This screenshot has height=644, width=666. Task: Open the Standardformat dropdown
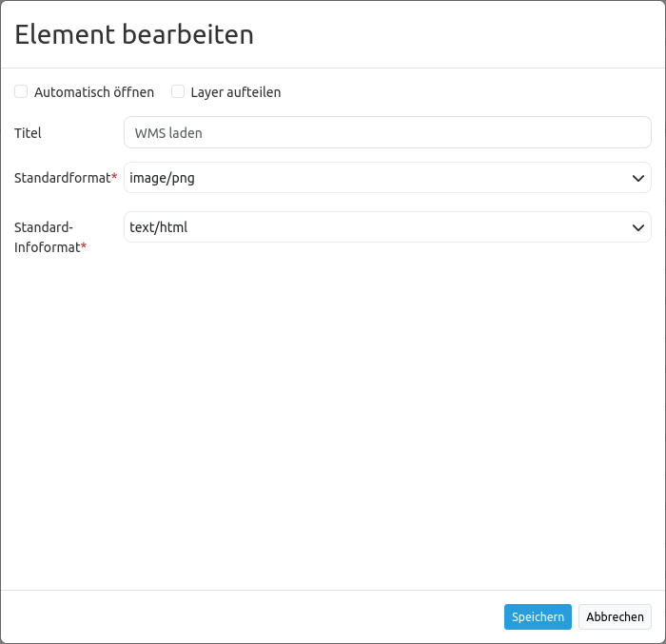point(387,178)
